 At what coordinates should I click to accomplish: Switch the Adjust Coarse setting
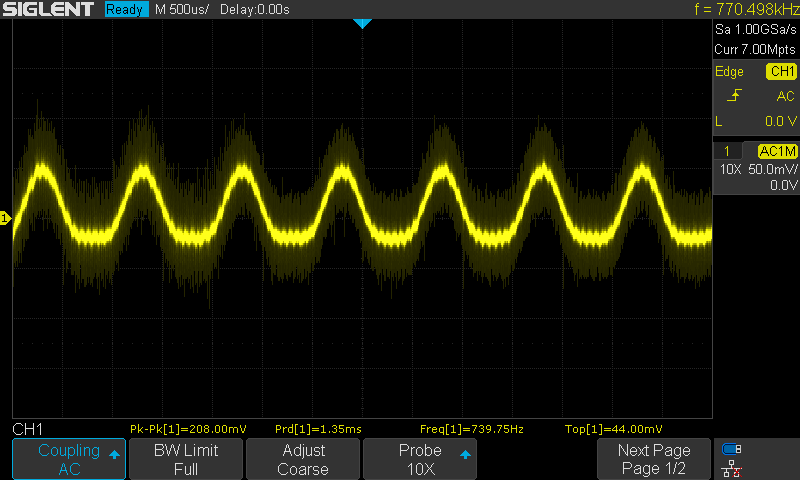click(303, 459)
